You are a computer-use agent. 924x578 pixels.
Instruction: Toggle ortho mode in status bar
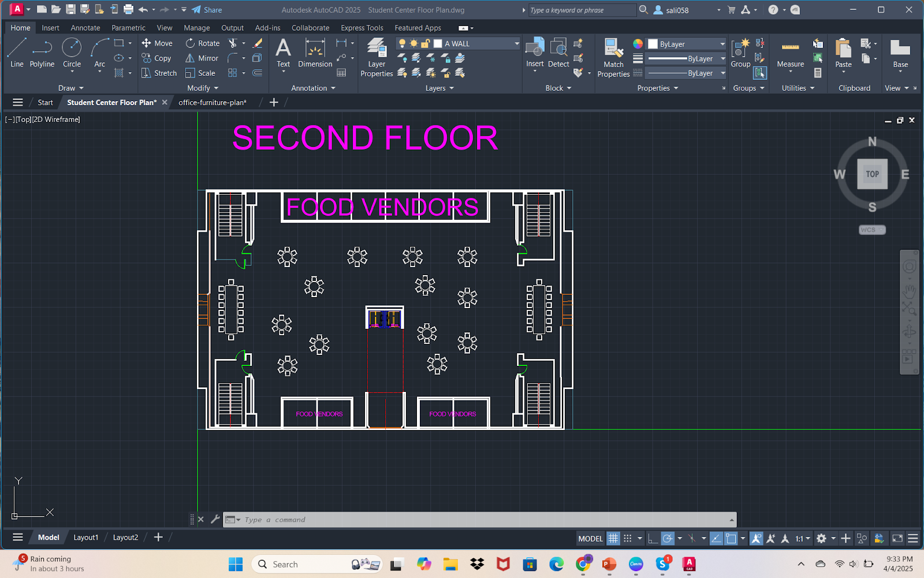click(653, 539)
